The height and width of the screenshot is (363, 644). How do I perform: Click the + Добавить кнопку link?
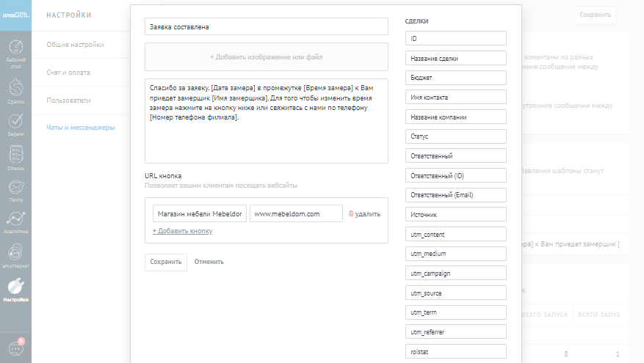182,231
